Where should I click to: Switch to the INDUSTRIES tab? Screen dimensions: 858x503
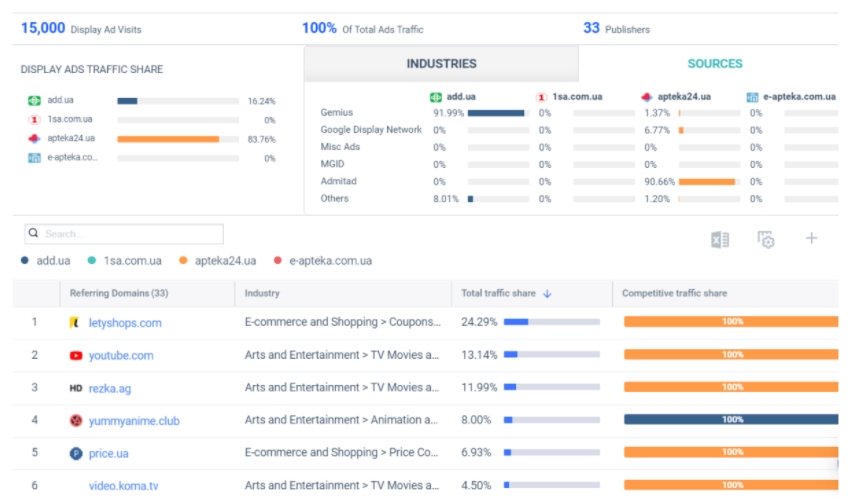[x=441, y=64]
